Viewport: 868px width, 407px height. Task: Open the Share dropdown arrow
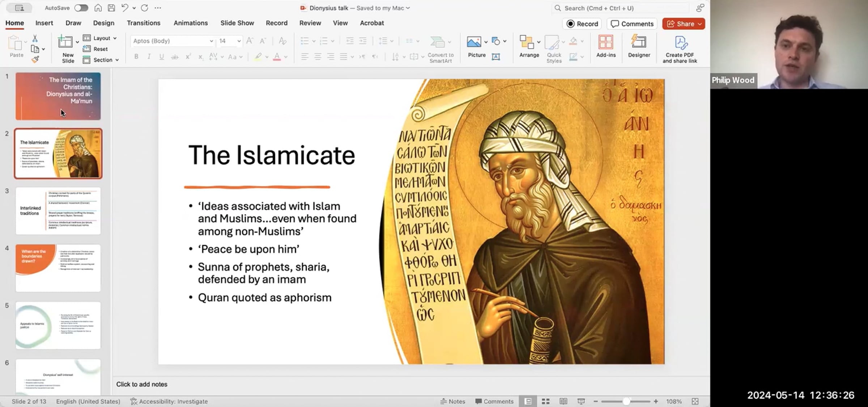[x=700, y=24]
